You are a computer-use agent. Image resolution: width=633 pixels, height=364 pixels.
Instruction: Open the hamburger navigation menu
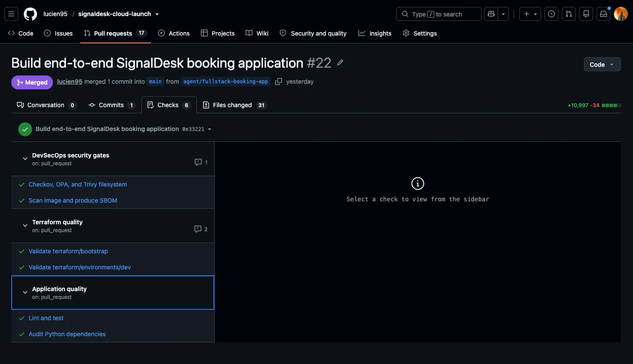pyautogui.click(x=11, y=14)
